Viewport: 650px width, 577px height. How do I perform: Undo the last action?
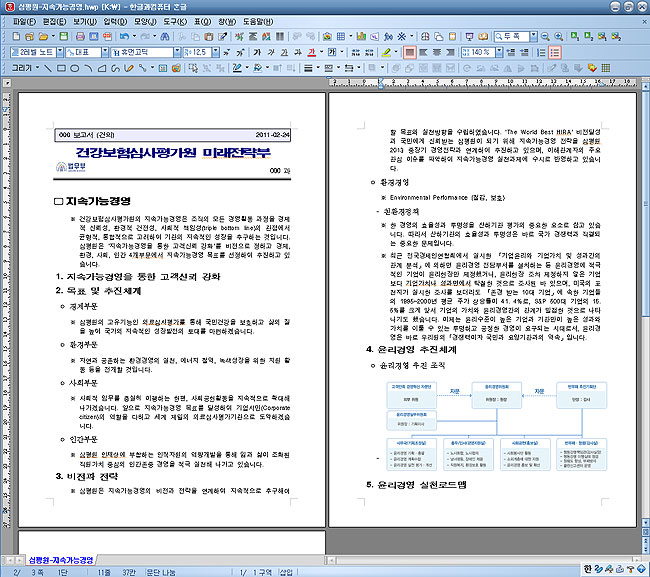[x=124, y=36]
